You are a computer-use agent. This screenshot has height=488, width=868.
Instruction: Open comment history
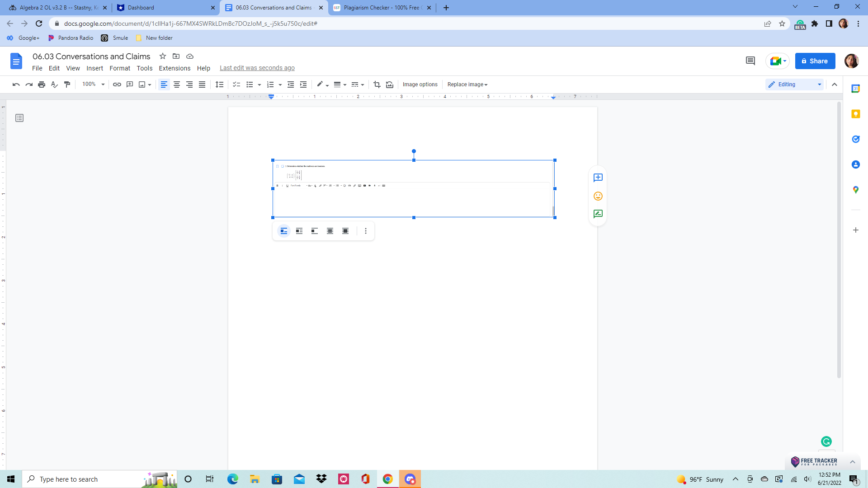(x=750, y=61)
